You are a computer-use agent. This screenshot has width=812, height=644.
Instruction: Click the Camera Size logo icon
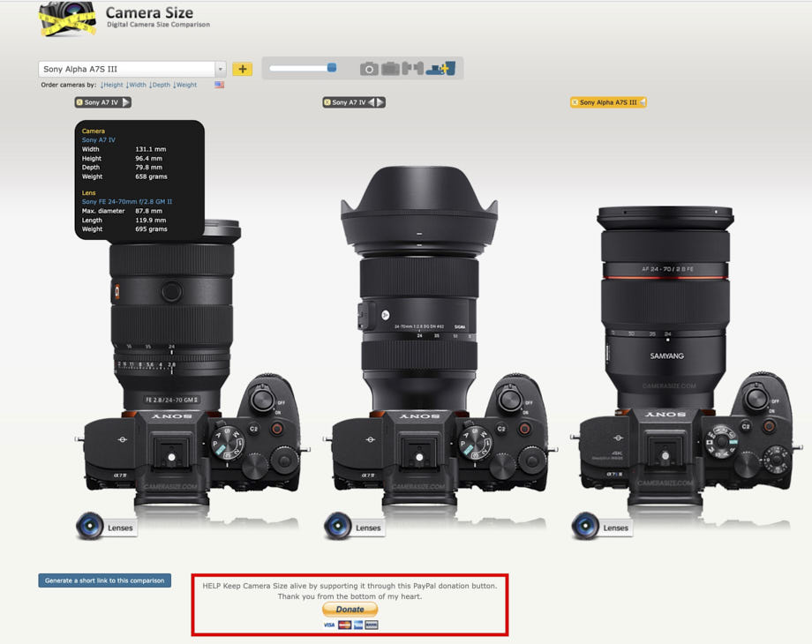[x=67, y=19]
